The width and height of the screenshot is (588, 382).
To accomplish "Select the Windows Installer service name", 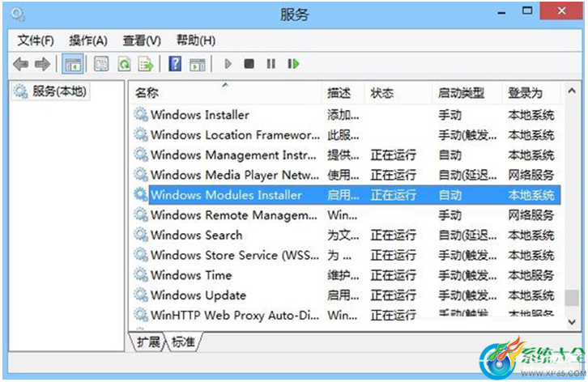I will [200, 115].
